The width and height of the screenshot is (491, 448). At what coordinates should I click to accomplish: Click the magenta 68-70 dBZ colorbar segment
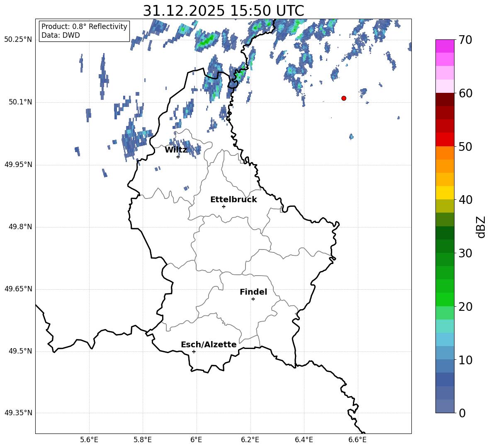coord(445,46)
